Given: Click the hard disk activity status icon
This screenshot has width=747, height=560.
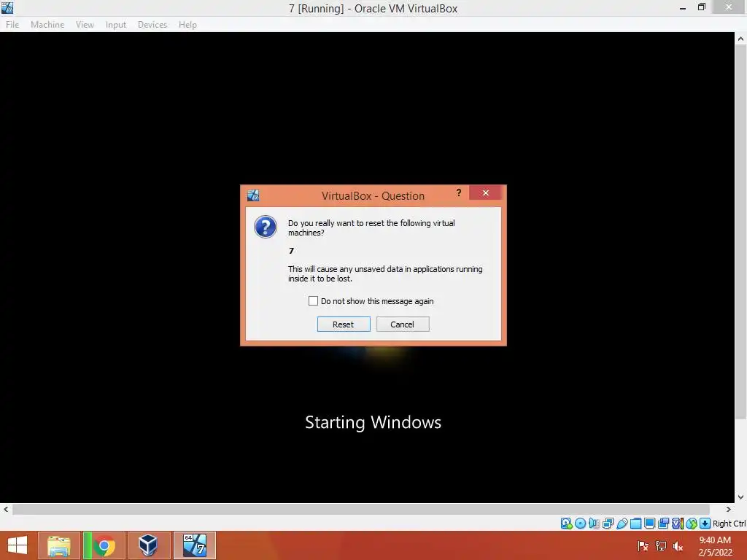Looking at the screenshot, I should pos(566,524).
